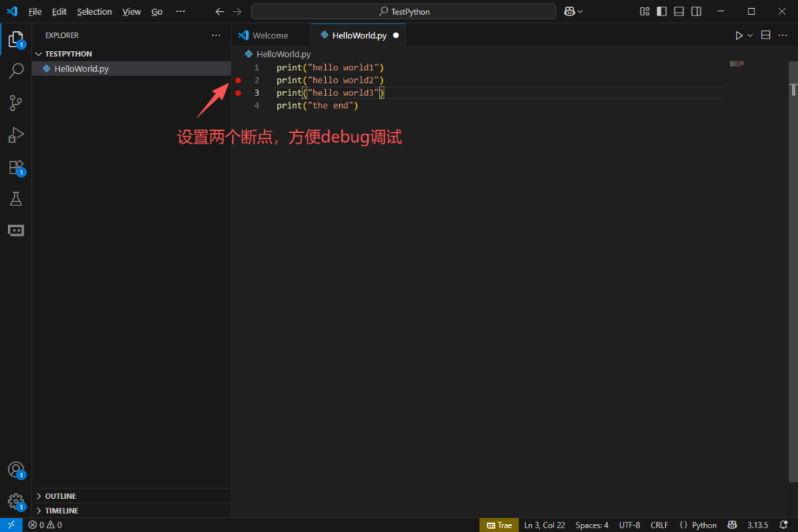Open the Search view in activity bar
798x532 pixels.
[16, 71]
